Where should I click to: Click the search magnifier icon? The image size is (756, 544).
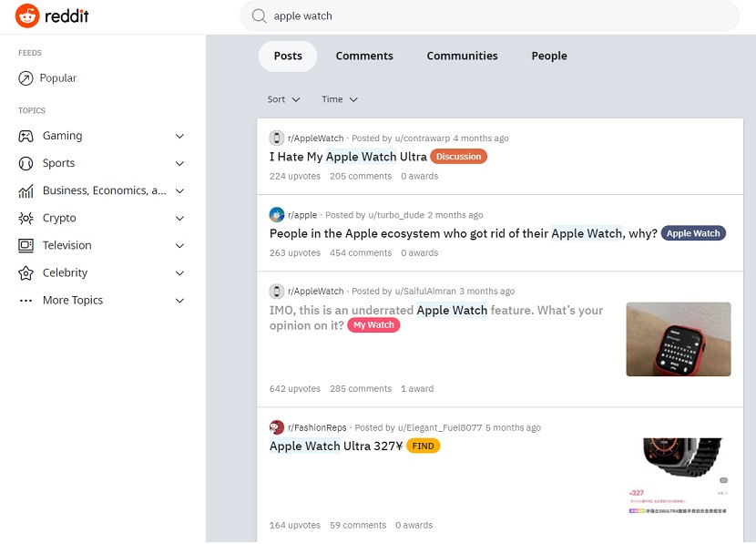tap(258, 15)
